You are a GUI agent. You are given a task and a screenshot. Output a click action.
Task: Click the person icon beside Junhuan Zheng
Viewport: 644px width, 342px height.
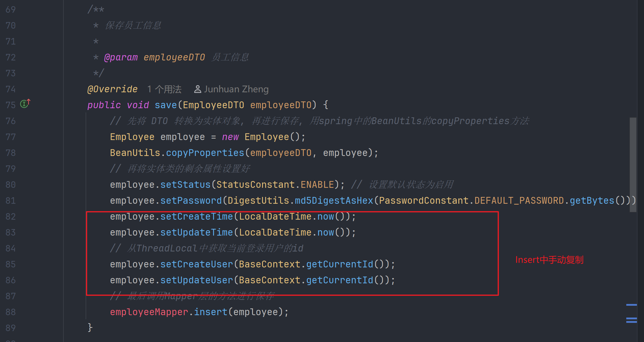pyautogui.click(x=197, y=89)
